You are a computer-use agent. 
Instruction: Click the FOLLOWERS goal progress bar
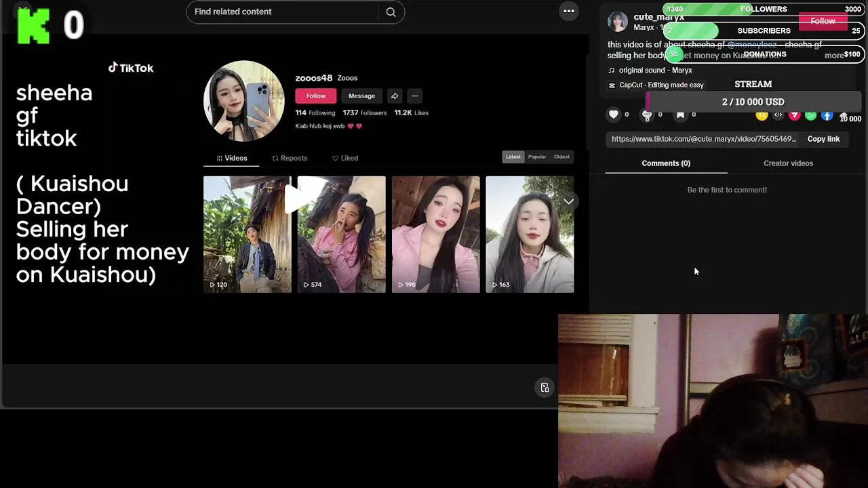764,9
